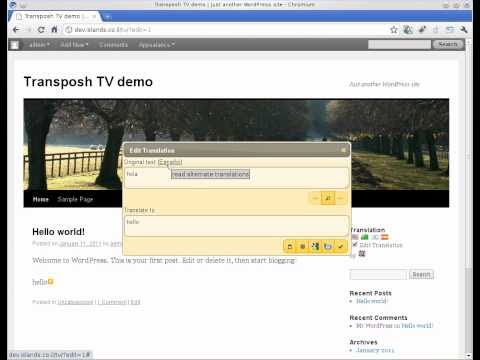The height and width of the screenshot is (360, 480).
Task: Close the Edit Translation dialog
Action: [x=343, y=150]
